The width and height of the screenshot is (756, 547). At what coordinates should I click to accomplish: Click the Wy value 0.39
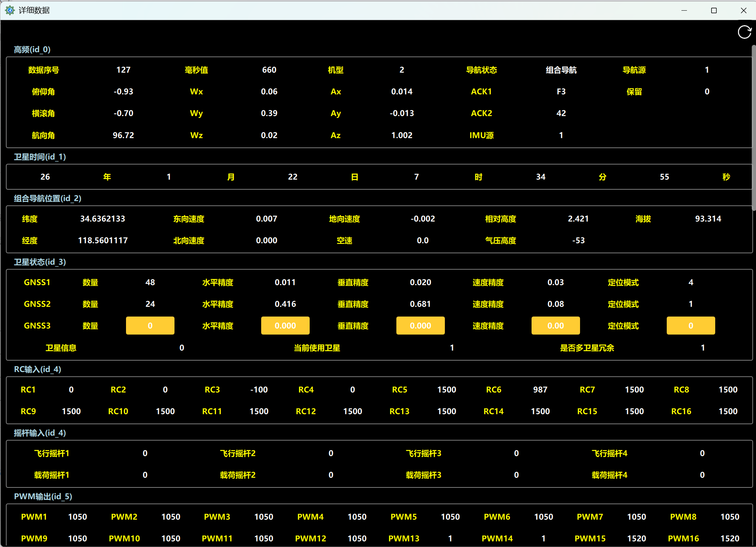[269, 113]
